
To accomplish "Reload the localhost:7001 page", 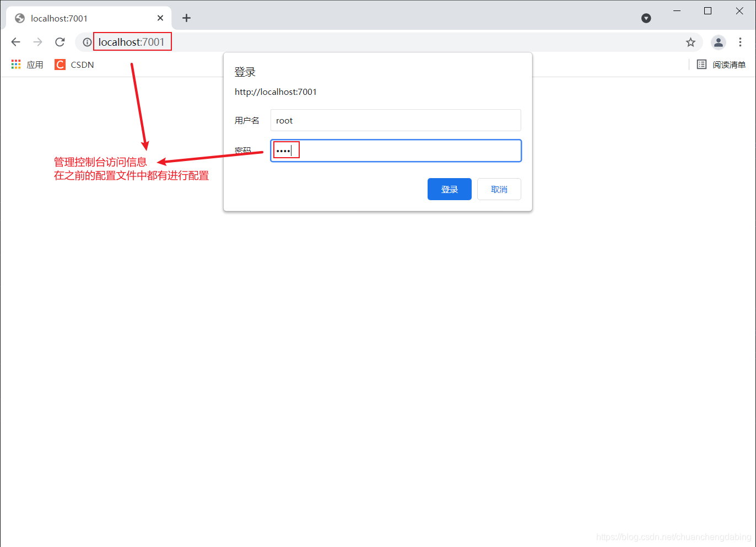I will tap(60, 42).
